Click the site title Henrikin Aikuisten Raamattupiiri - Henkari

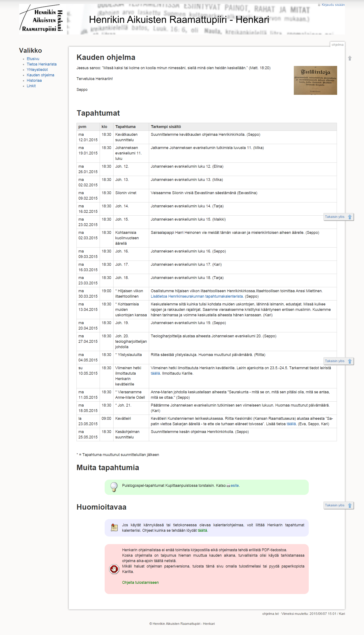(179, 20)
